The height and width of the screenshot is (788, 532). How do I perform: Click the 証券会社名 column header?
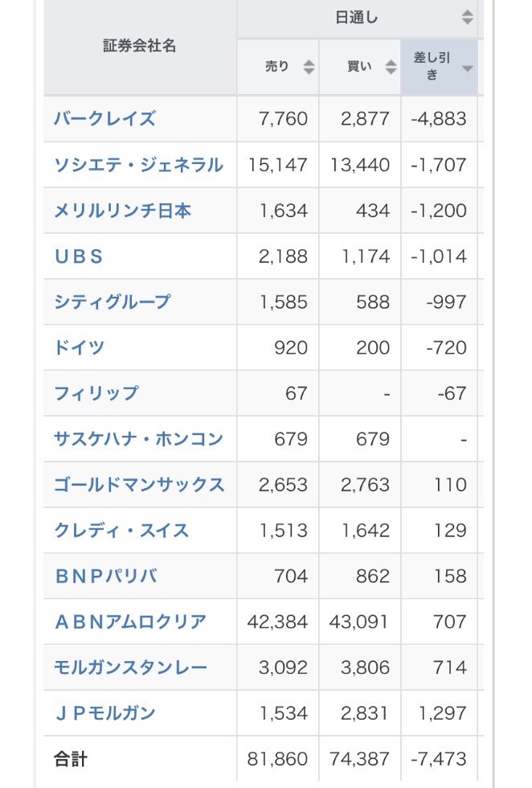click(140, 47)
